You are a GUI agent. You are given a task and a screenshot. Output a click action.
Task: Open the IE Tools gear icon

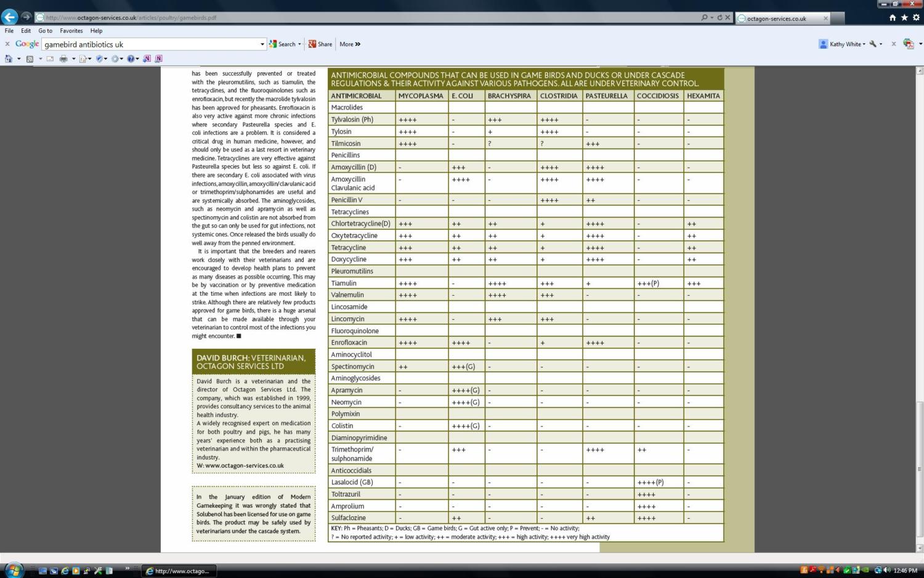(916, 18)
